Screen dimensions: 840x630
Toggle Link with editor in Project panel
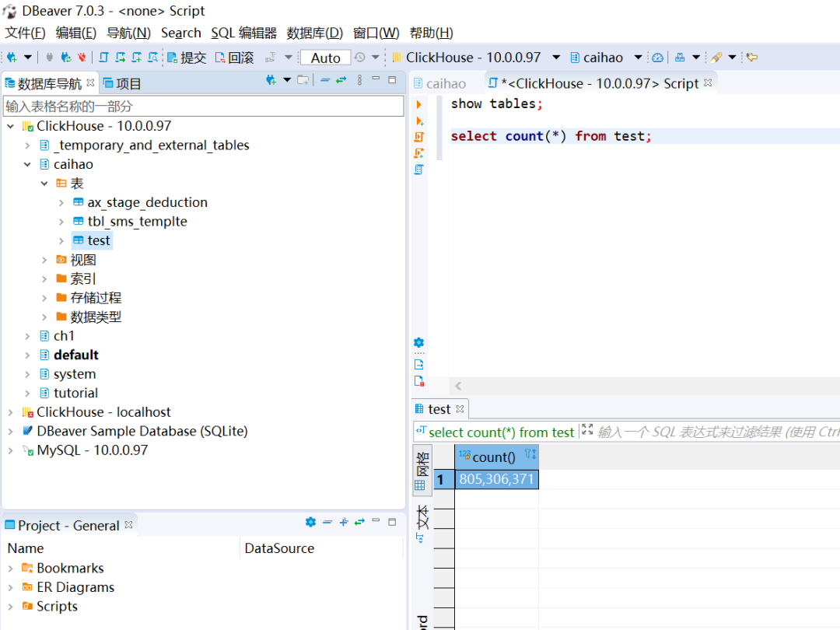coord(359,522)
